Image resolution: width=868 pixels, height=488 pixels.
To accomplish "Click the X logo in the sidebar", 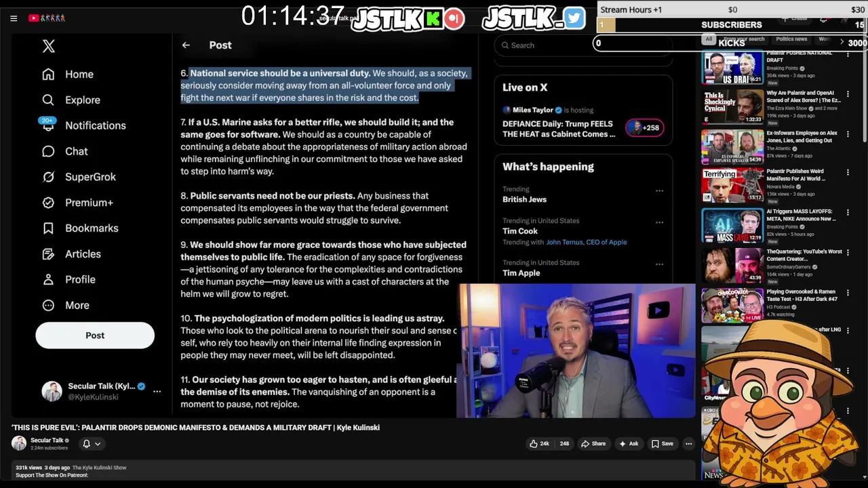I will click(49, 46).
